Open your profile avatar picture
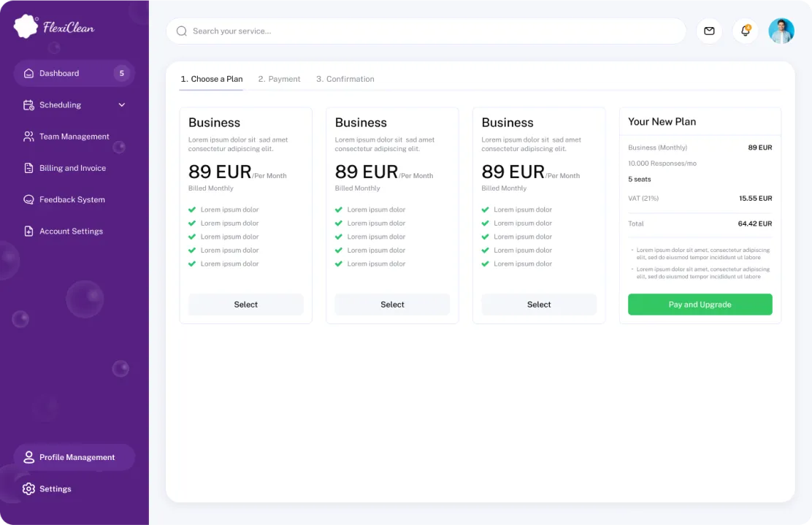812x525 pixels. point(781,31)
